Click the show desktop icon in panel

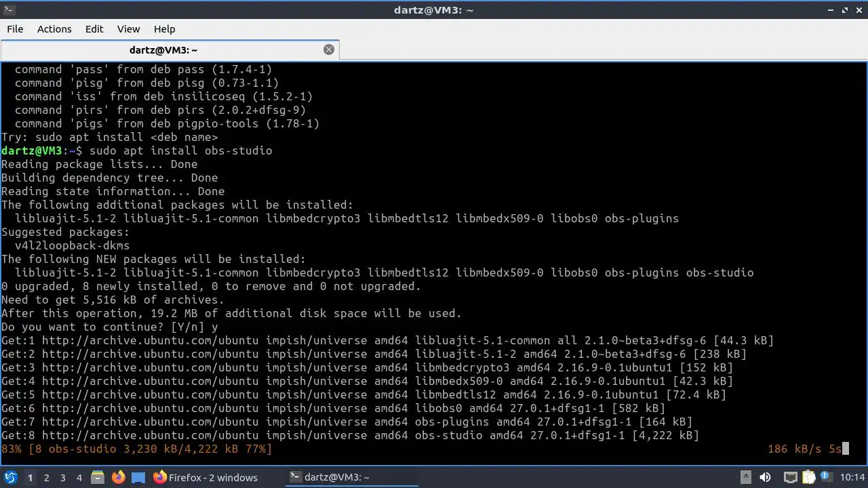pos(138,478)
